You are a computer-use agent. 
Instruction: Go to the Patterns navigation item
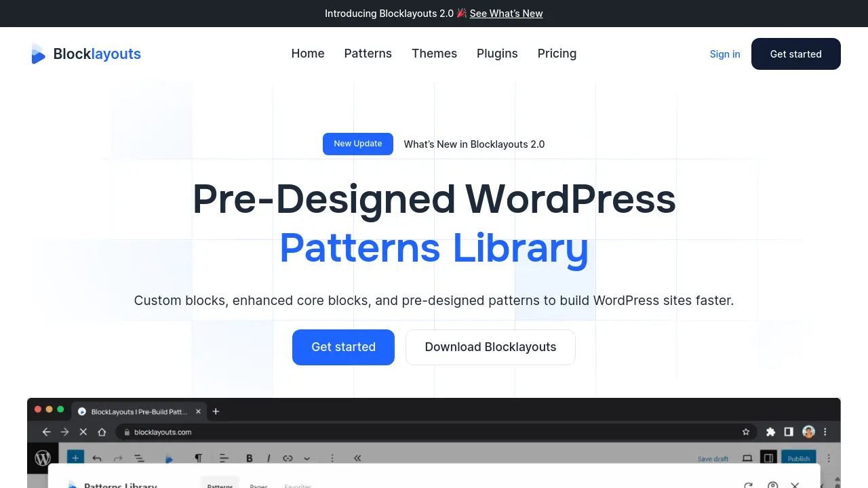pos(368,54)
